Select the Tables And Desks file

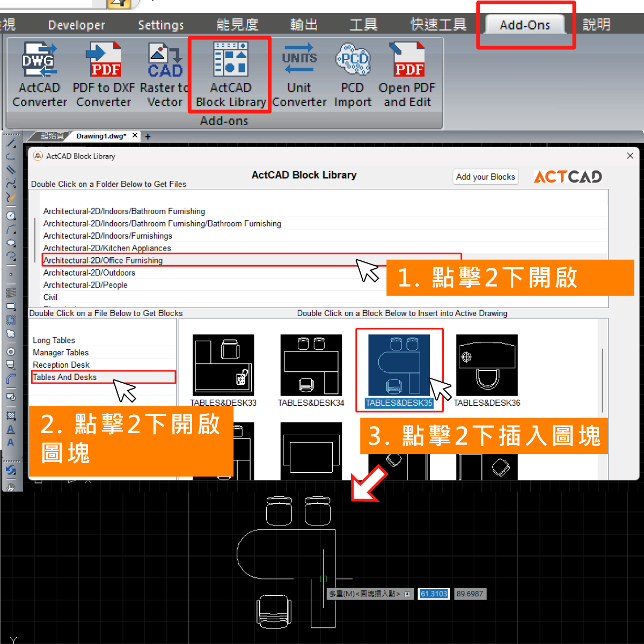click(104, 377)
